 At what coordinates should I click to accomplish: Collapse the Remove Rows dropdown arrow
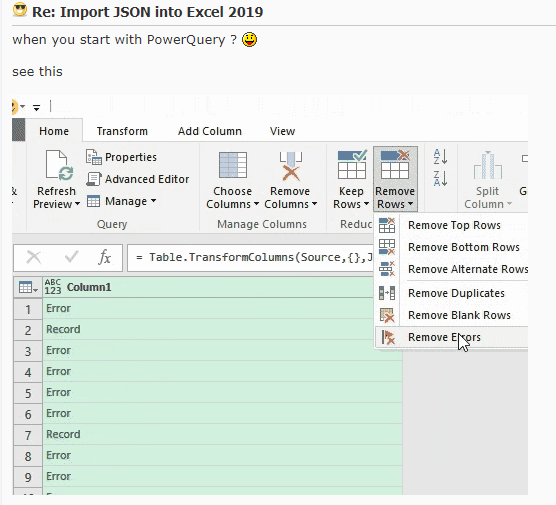[x=410, y=204]
